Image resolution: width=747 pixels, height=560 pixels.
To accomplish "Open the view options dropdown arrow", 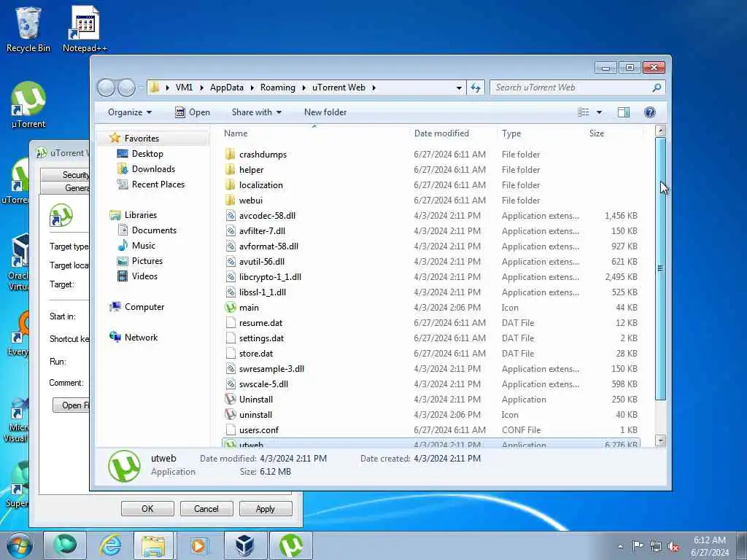I will tap(600, 112).
